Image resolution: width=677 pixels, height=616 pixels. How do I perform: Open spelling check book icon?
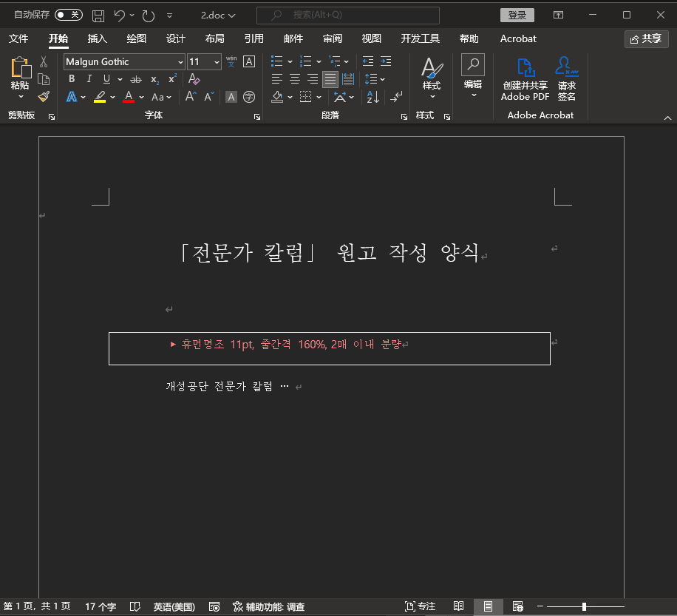coord(135,606)
